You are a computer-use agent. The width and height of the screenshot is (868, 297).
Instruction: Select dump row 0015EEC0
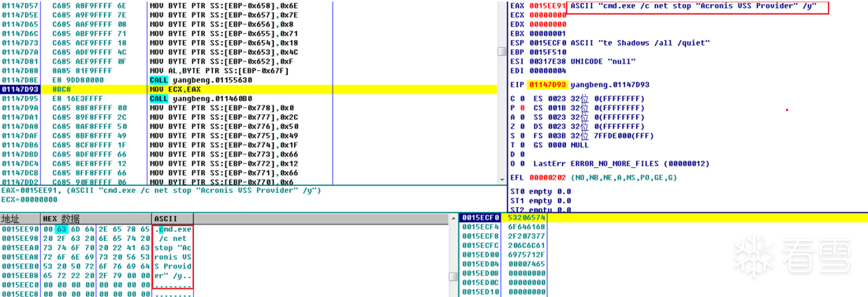coord(97,285)
